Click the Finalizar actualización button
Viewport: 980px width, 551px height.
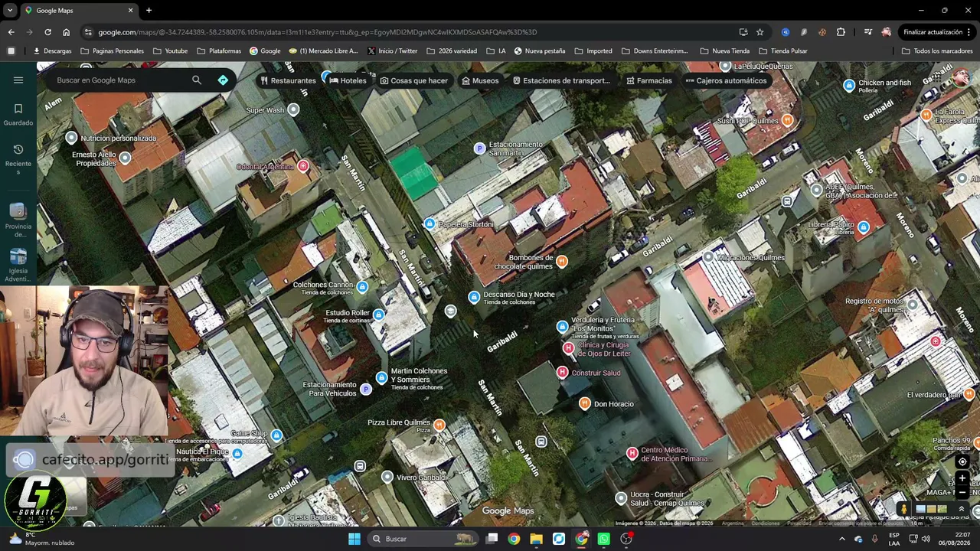tap(937, 32)
